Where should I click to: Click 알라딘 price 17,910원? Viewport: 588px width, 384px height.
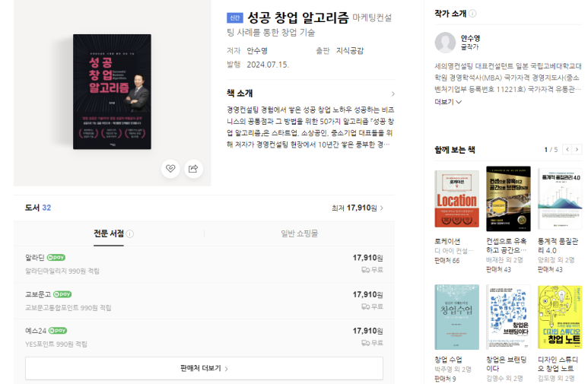[367, 258]
